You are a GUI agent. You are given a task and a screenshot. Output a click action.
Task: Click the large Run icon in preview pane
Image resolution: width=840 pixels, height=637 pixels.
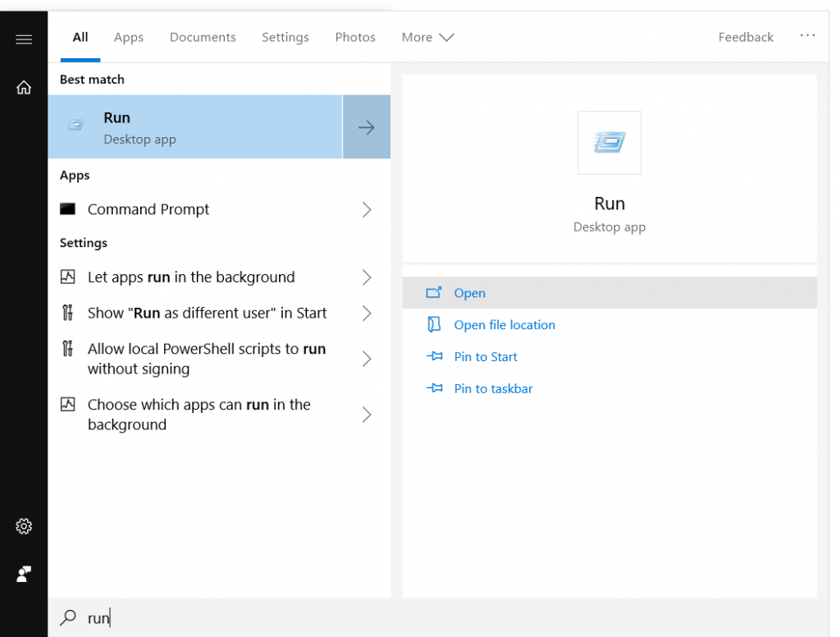point(609,143)
